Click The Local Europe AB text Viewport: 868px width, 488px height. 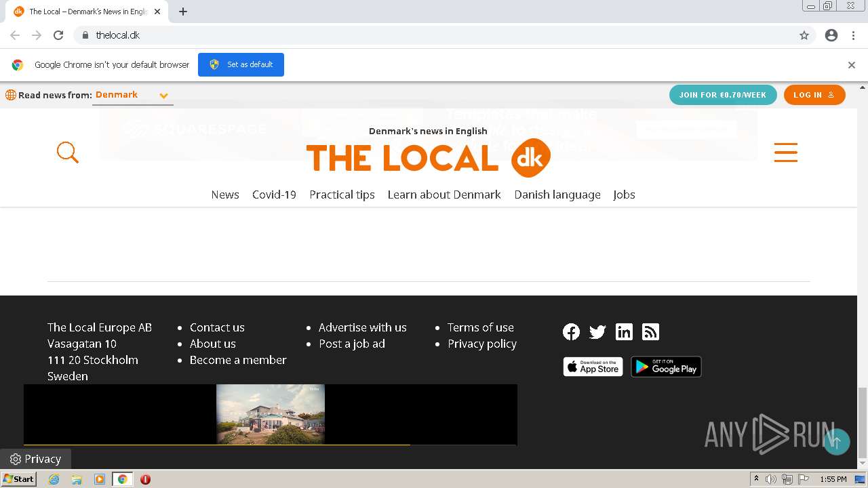(100, 327)
